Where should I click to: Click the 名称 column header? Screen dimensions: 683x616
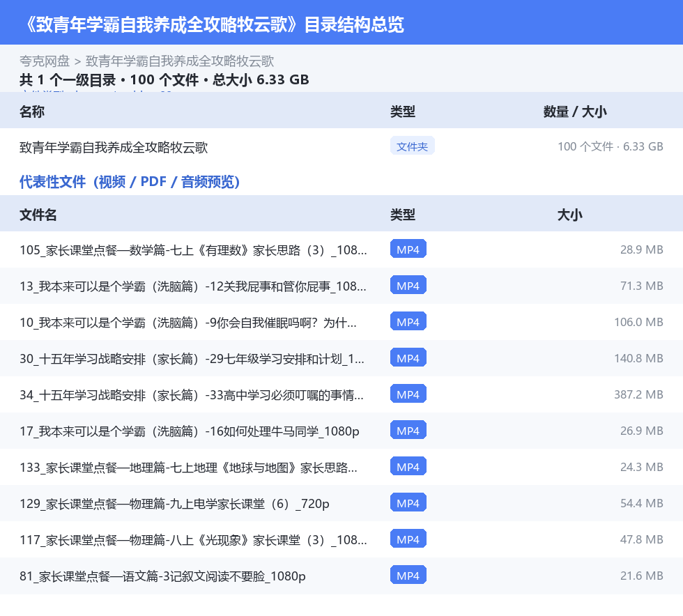coord(32,111)
